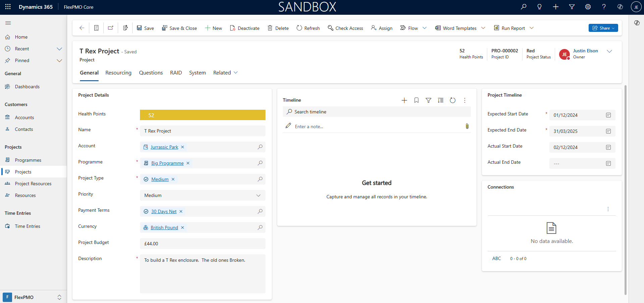
Task: Click the Project Budget input field
Action: coord(202,244)
